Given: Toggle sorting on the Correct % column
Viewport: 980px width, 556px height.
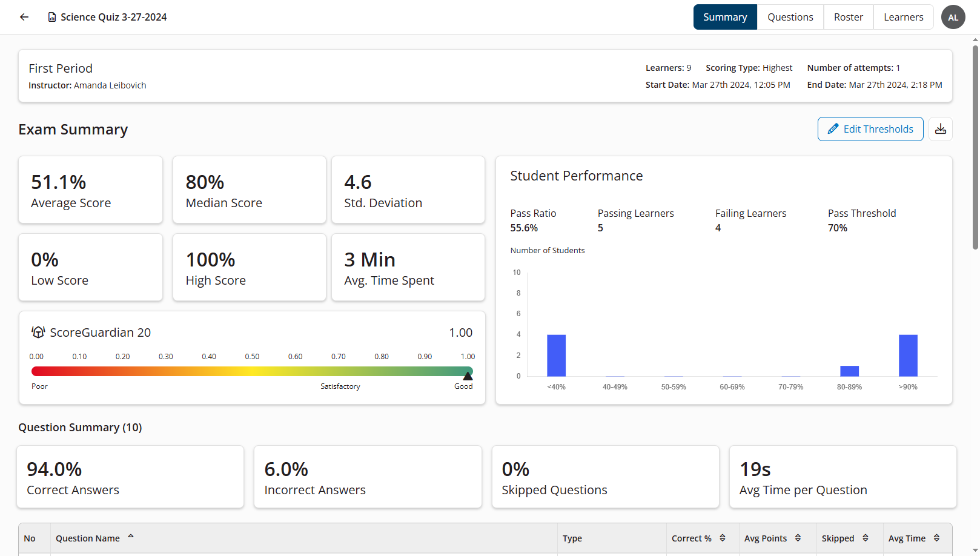Looking at the screenshot, I should point(721,538).
